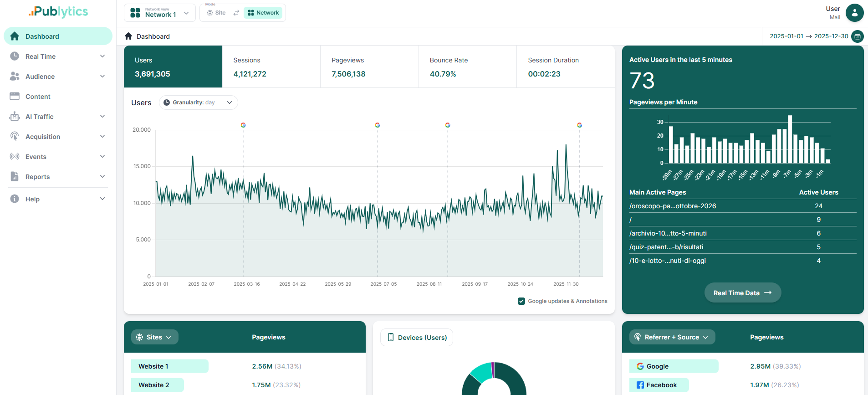
Task: Open the date range calendar icon
Action: coord(857,36)
